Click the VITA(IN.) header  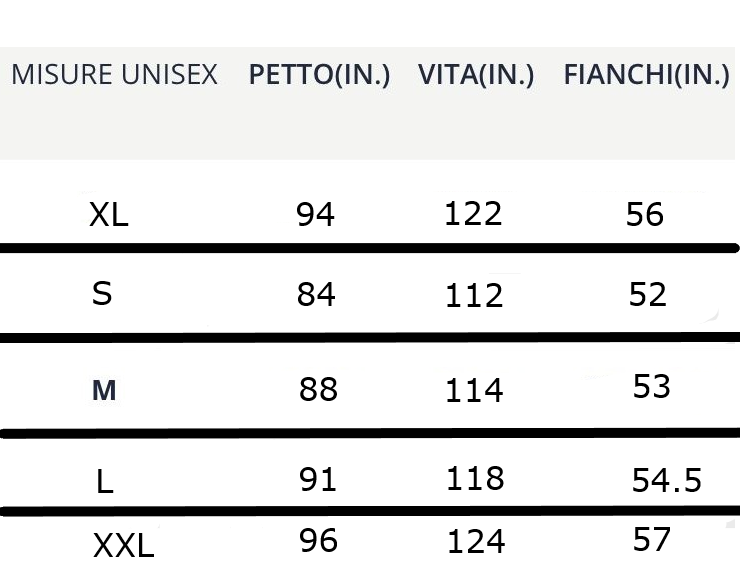pos(476,76)
